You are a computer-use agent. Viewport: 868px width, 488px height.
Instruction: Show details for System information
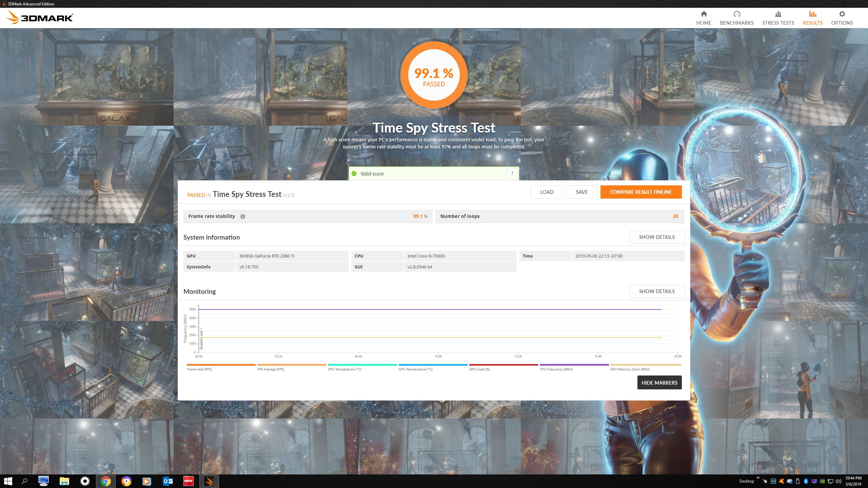pyautogui.click(x=656, y=237)
